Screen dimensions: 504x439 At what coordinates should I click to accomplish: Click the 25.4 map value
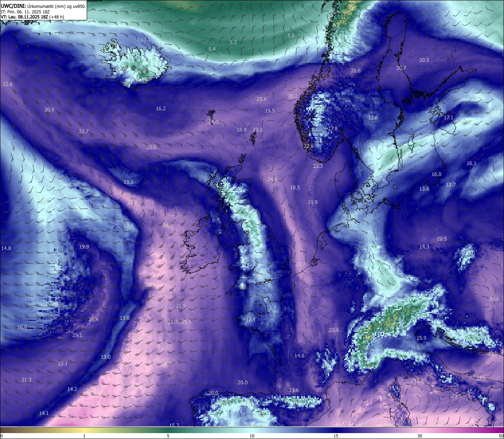[93, 320]
